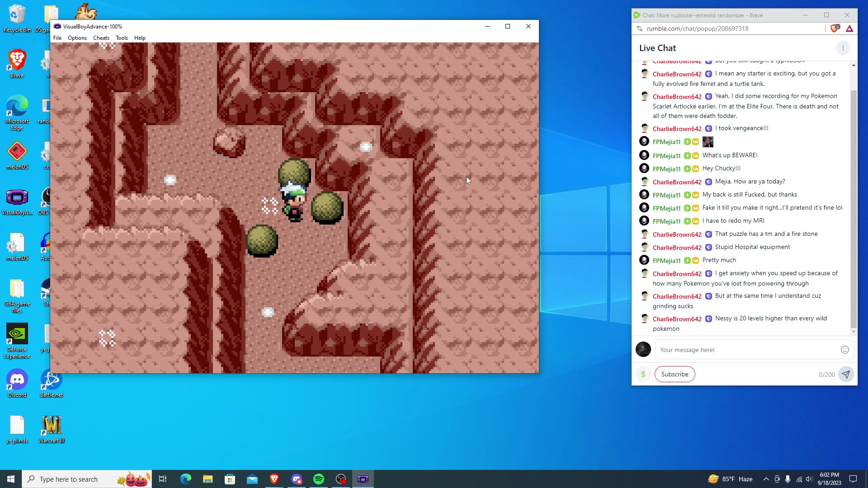Click the Windows Start button
The width and height of the screenshot is (868, 488).
click(x=11, y=479)
